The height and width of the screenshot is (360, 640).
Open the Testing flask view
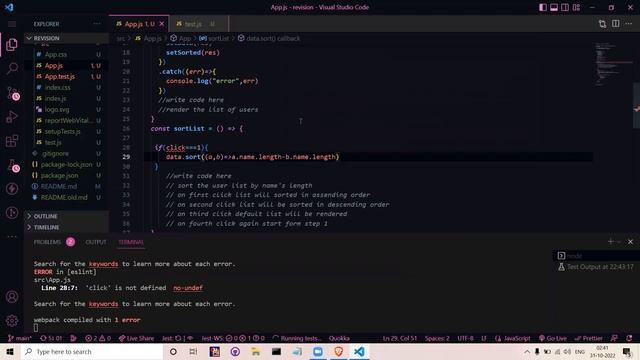12,165
